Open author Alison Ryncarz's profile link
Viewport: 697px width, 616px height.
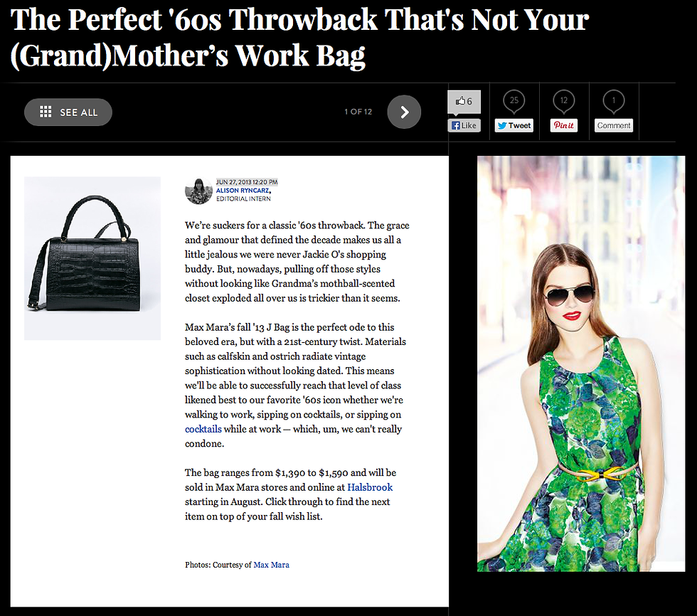pyautogui.click(x=243, y=190)
